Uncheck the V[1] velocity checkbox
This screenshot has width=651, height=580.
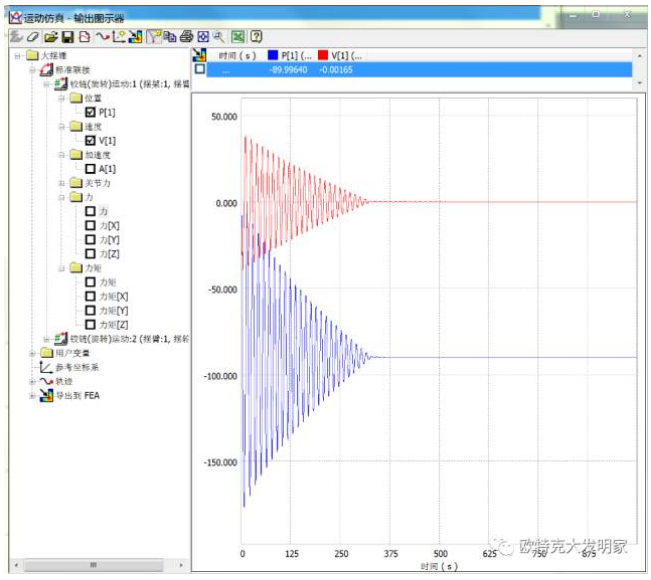point(90,140)
